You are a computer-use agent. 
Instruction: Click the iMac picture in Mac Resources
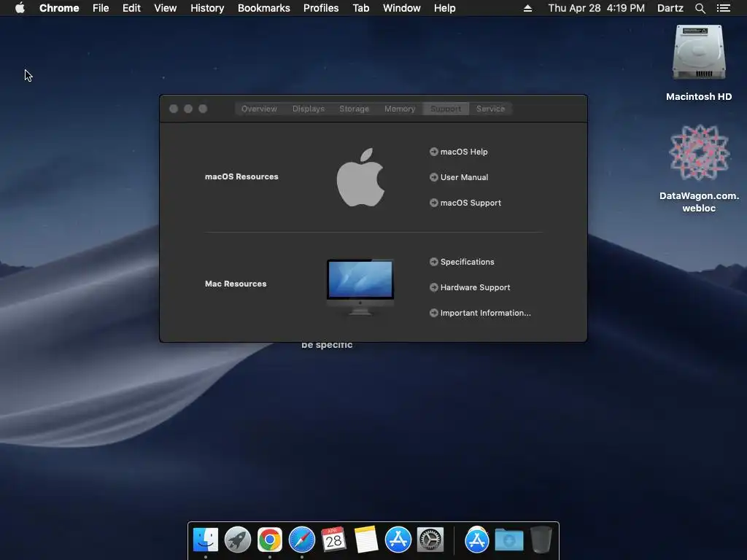coord(360,287)
